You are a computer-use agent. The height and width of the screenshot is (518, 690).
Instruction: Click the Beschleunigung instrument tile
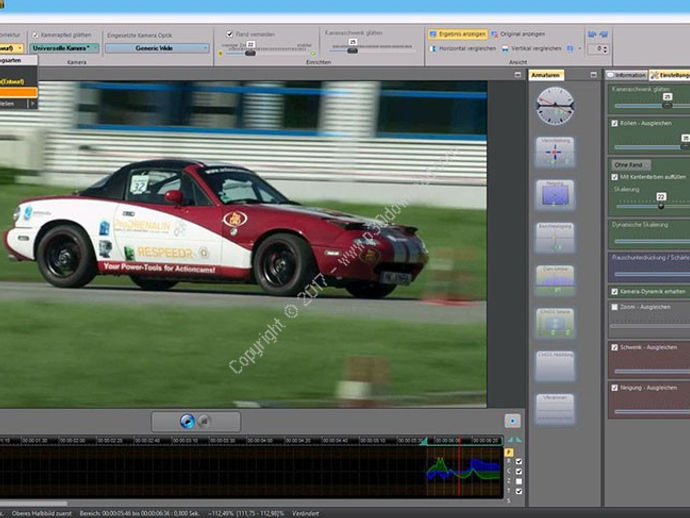click(x=555, y=238)
